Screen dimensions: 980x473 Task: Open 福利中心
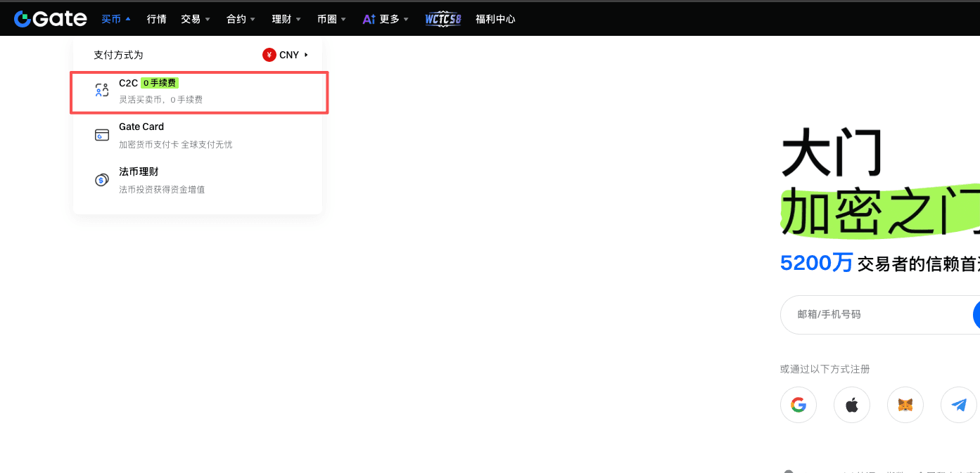pos(495,19)
